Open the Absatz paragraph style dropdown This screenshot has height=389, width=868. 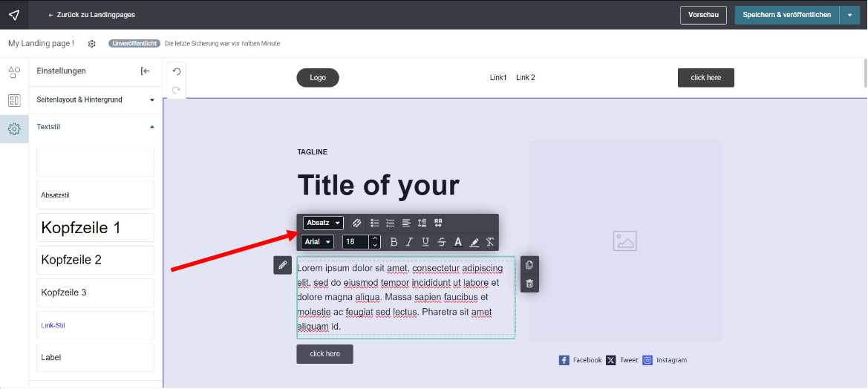(x=323, y=223)
